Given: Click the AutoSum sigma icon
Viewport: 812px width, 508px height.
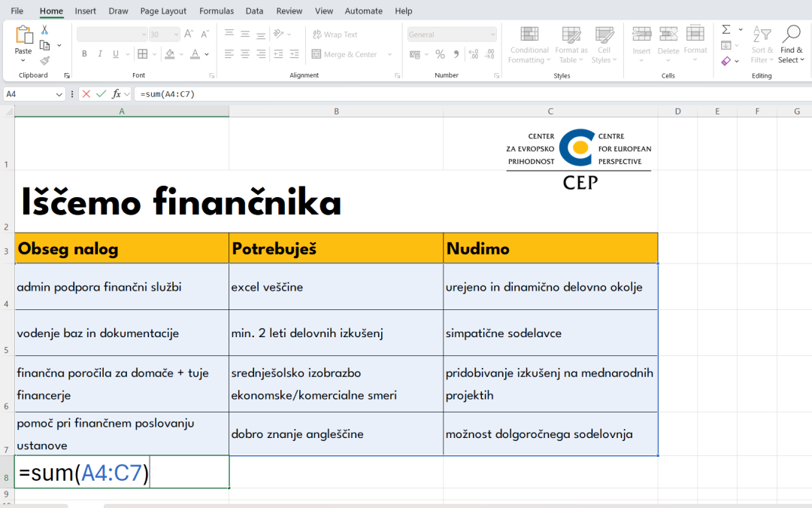Looking at the screenshot, I should 726,30.
